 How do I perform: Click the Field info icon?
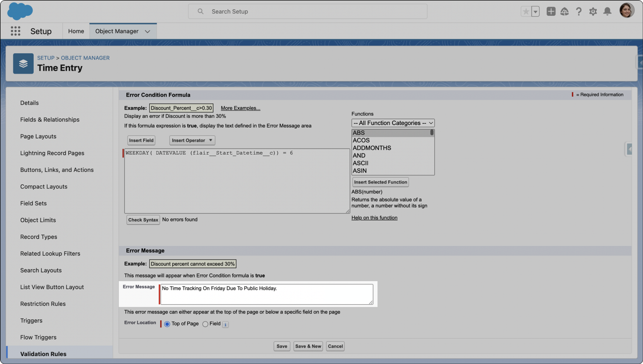point(225,324)
